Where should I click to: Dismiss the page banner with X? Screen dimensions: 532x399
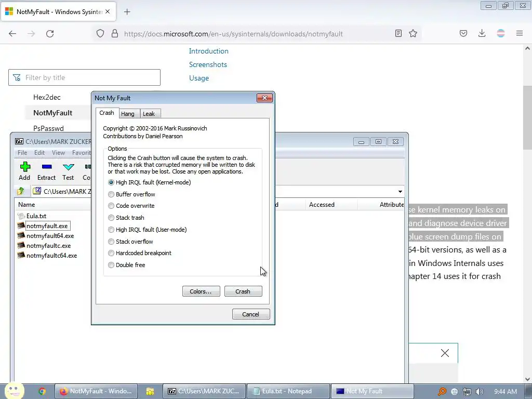[x=445, y=353]
